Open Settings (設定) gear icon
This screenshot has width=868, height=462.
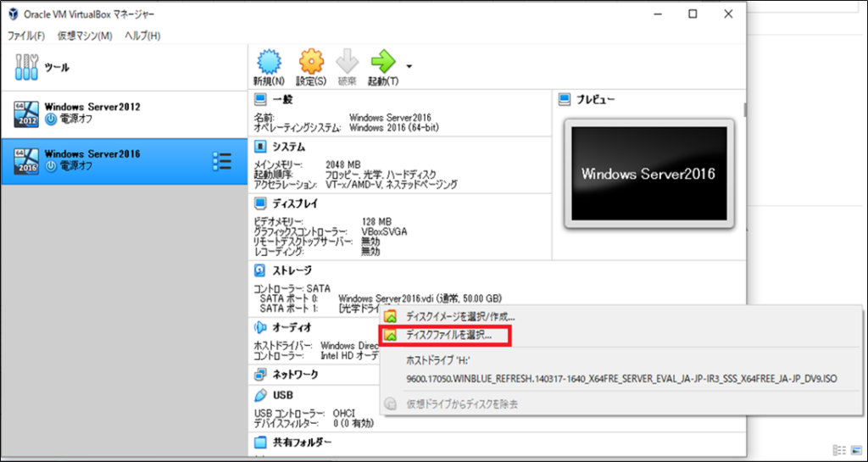311,61
